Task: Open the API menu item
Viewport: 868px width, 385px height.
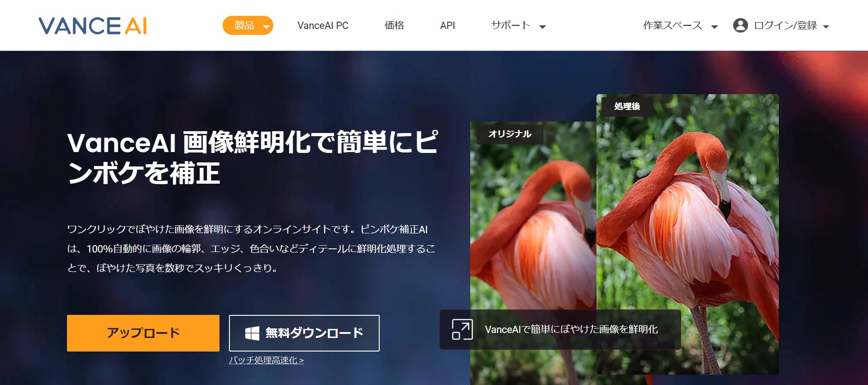Action: pyautogui.click(x=448, y=26)
